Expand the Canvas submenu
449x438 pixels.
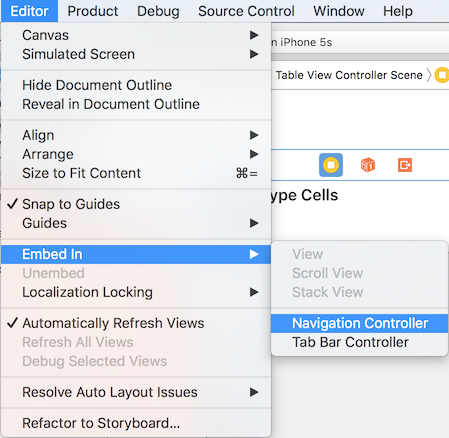(136, 35)
